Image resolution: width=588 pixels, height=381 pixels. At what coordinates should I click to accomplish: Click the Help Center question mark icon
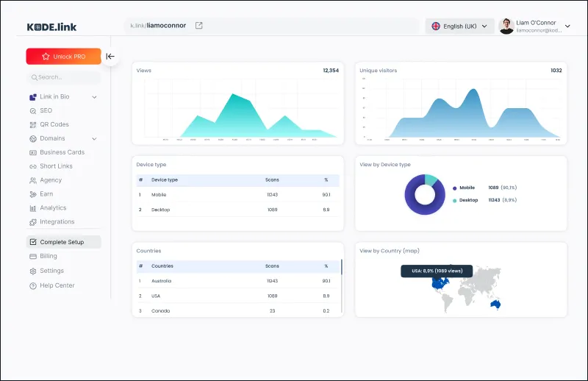[33, 285]
